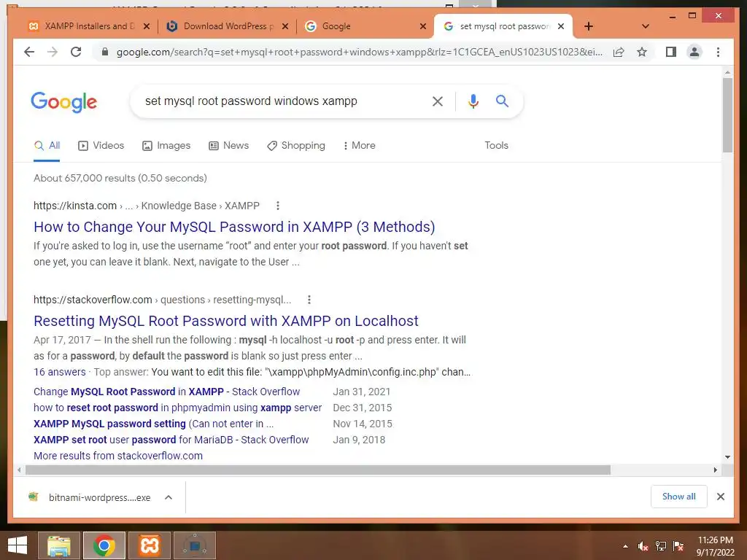Open Change MySQL Root Password in XAMPP link
Viewport: 747px width, 560px height.
(167, 392)
